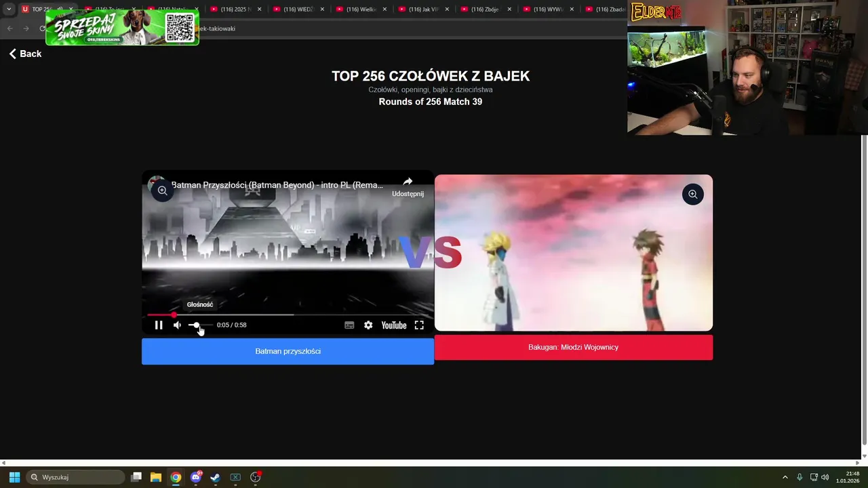Image resolution: width=868 pixels, height=488 pixels.
Task: Open the Batman Przyszłości video title link
Action: (x=277, y=185)
